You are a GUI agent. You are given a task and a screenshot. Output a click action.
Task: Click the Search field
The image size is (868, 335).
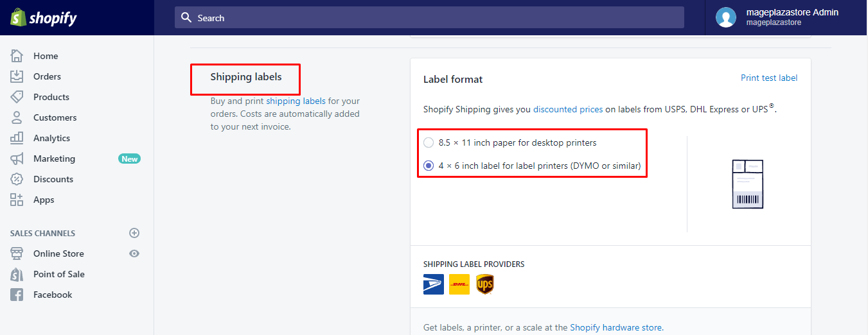(429, 18)
